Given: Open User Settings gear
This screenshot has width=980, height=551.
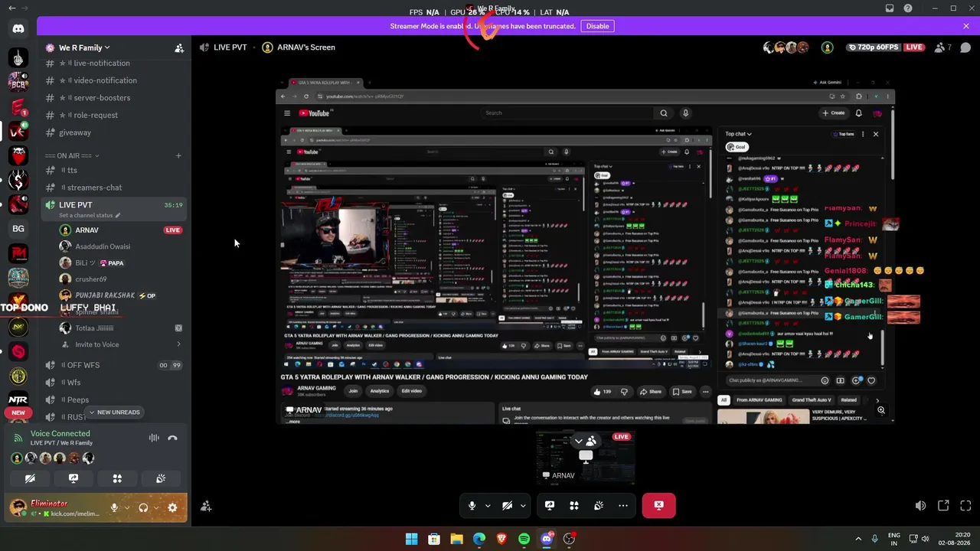Looking at the screenshot, I should (172, 507).
